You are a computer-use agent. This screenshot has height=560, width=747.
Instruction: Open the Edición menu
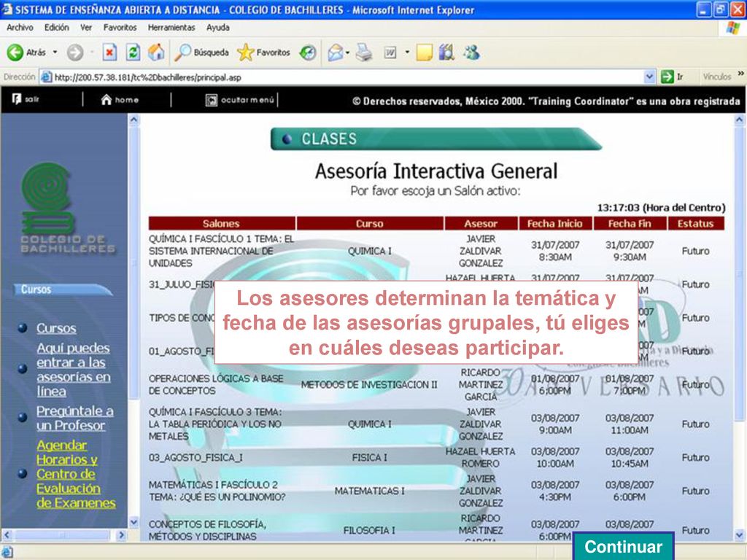tap(56, 28)
